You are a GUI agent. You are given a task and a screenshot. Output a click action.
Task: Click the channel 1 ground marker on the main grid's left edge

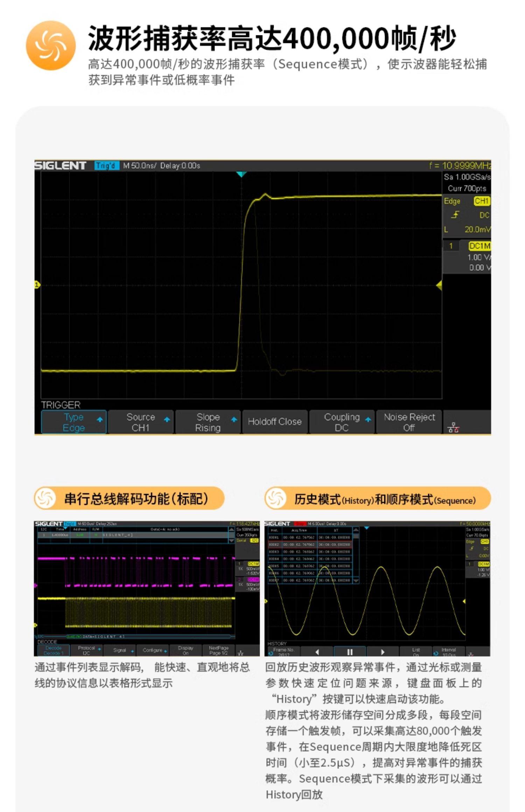(x=37, y=285)
